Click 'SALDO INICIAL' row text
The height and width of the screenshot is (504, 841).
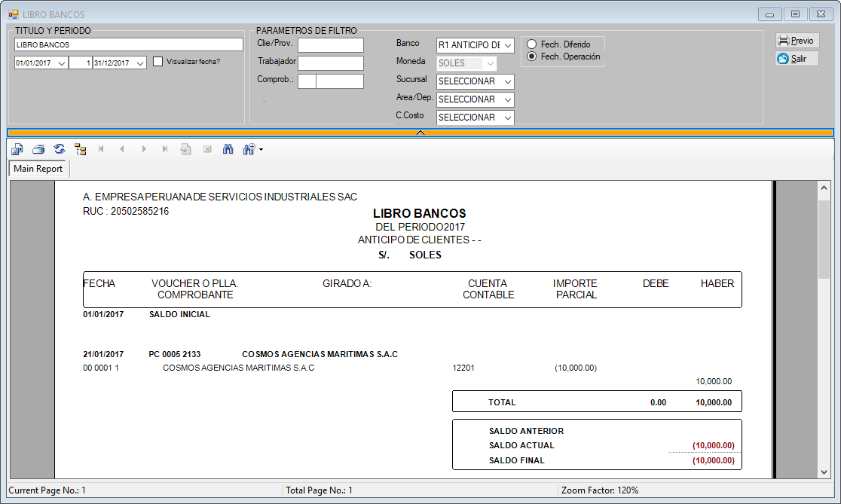(179, 314)
